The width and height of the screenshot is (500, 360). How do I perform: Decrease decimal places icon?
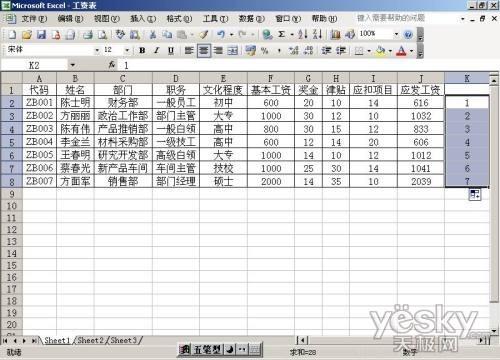[x=308, y=51]
